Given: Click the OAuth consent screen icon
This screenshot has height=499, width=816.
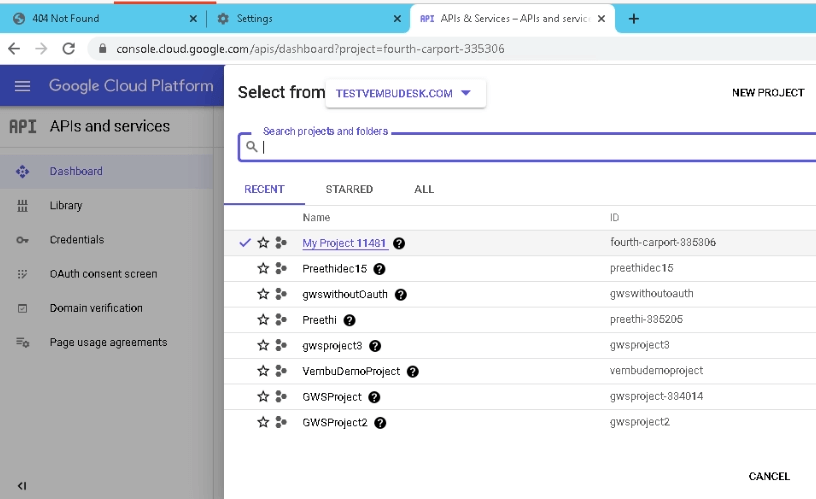Looking at the screenshot, I should coord(22,274).
